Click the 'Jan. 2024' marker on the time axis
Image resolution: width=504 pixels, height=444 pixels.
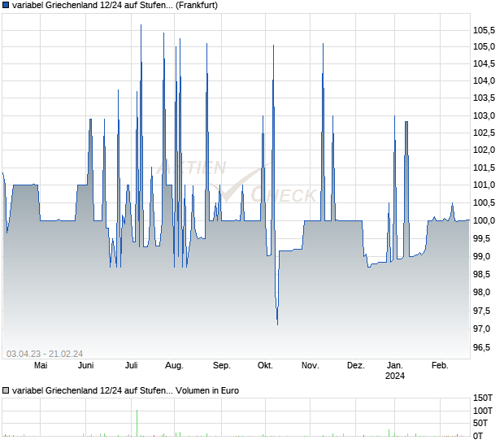point(395,370)
